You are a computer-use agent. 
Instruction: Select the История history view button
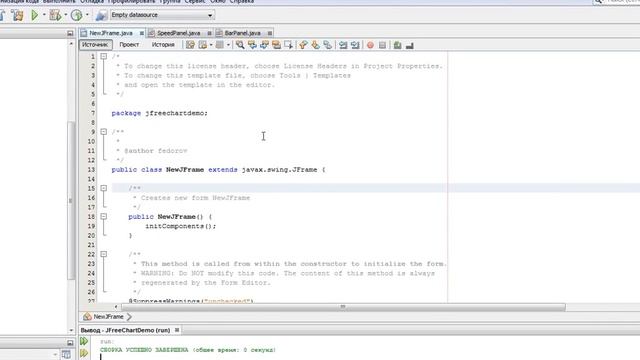point(163,44)
